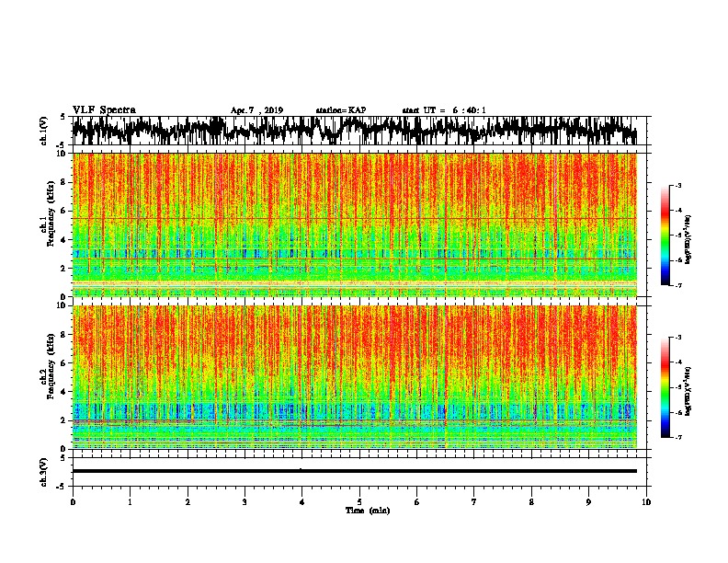Click the ch.1 "Frequency (kHz)" axis label
The width and height of the screenshot is (728, 563).
(x=51, y=214)
